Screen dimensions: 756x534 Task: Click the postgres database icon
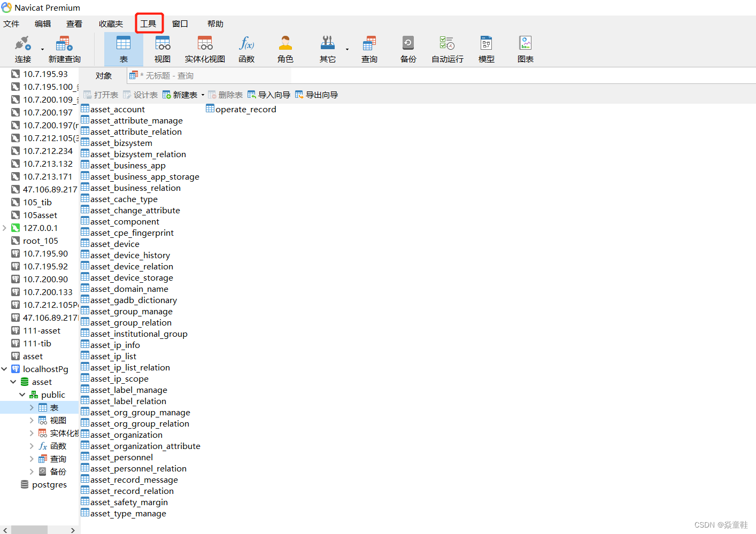25,484
